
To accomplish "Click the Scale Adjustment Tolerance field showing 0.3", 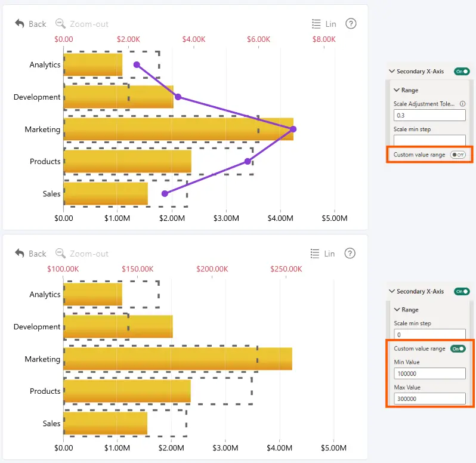I will click(429, 115).
